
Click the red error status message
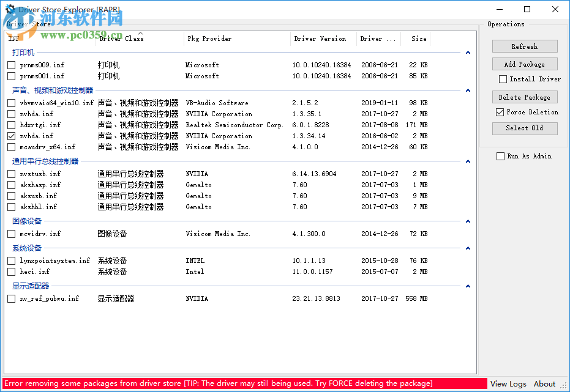(x=245, y=383)
